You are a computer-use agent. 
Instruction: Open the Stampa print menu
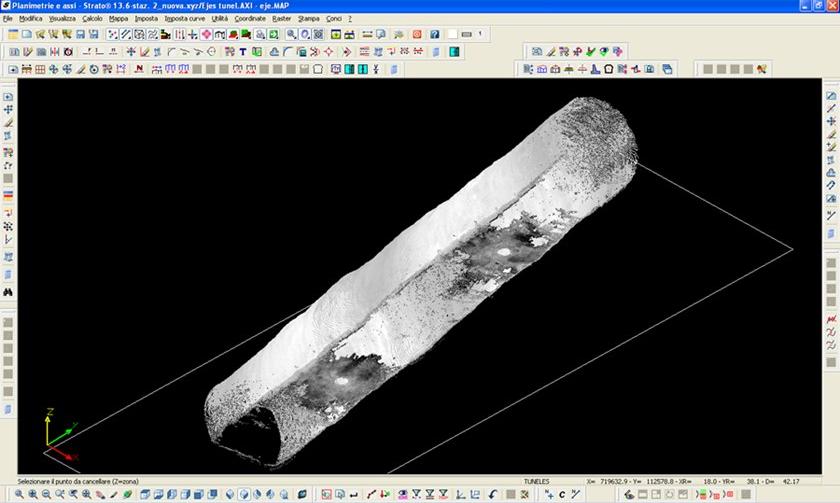point(308,18)
